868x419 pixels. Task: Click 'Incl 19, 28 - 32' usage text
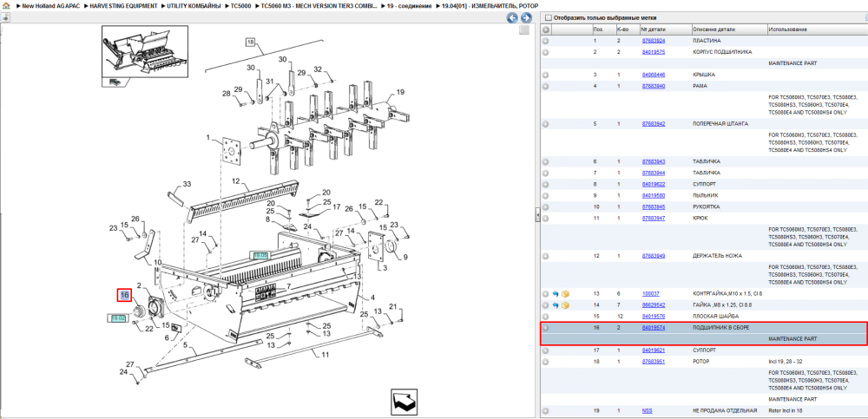[x=786, y=362]
